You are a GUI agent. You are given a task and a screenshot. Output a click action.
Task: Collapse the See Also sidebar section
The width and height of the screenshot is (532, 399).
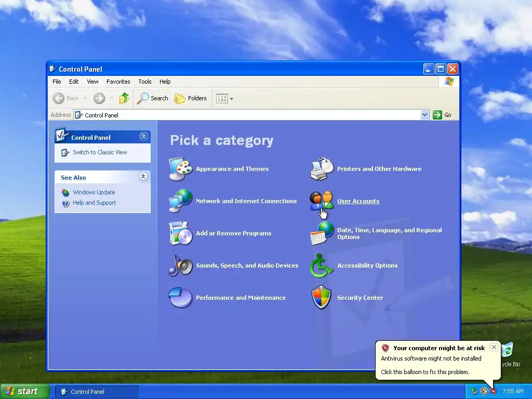pos(143,177)
